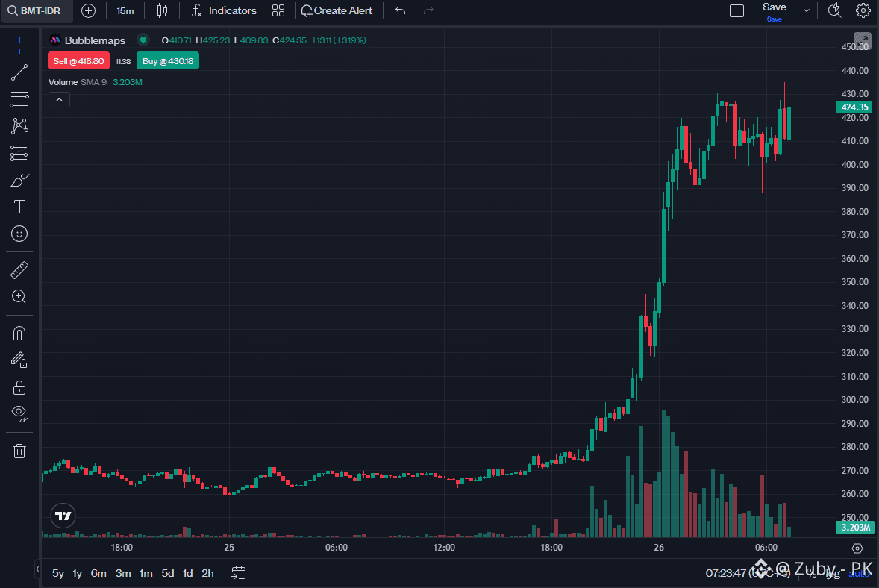Screen dimensions: 879x588
Task: Save the chart layout
Action: (x=775, y=11)
